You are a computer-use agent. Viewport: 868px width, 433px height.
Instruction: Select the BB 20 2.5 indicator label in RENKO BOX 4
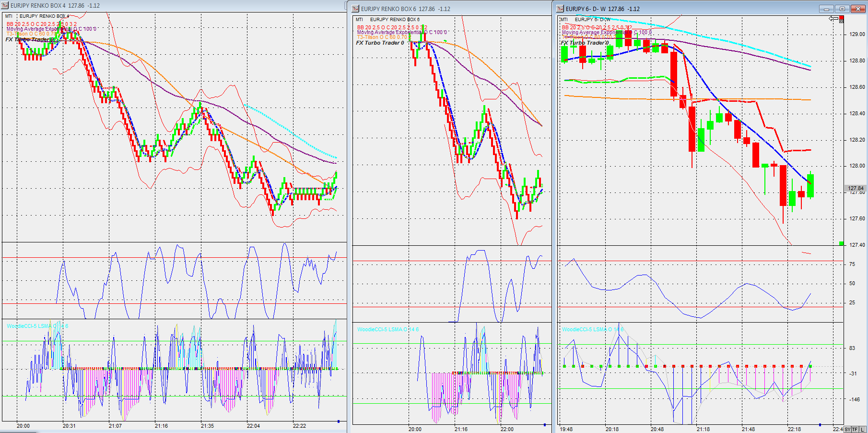[41, 24]
